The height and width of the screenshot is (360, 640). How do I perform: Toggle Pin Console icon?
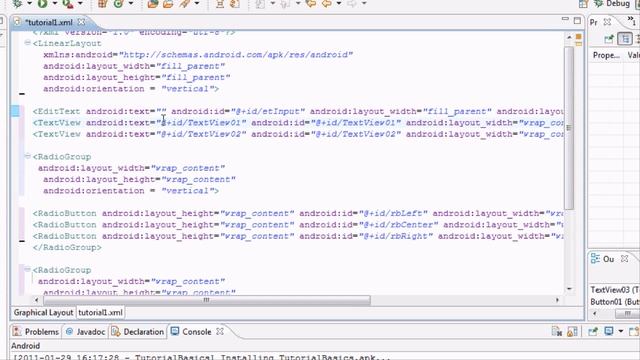point(593,331)
